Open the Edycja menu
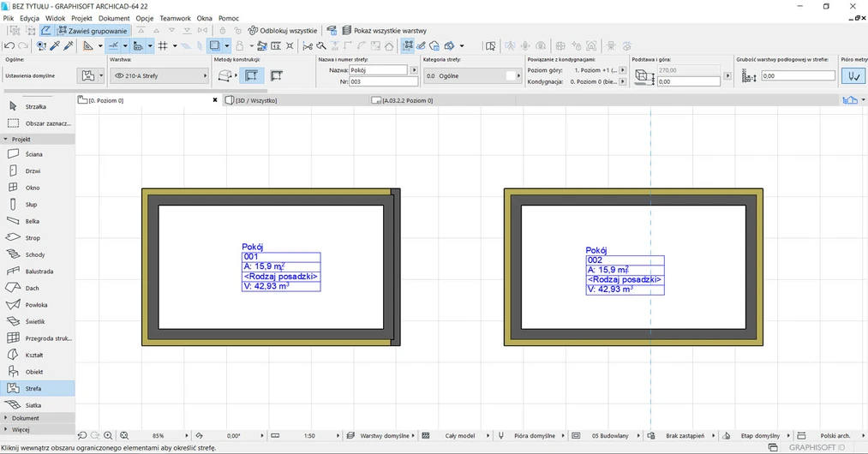Viewport: 868px width, 454px height. 29,18
